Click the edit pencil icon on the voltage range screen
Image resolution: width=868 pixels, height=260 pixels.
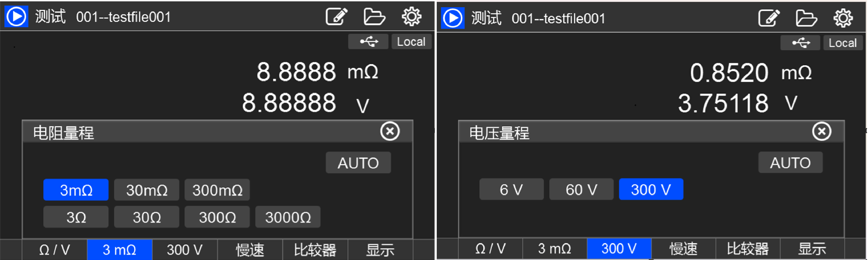pos(769,19)
